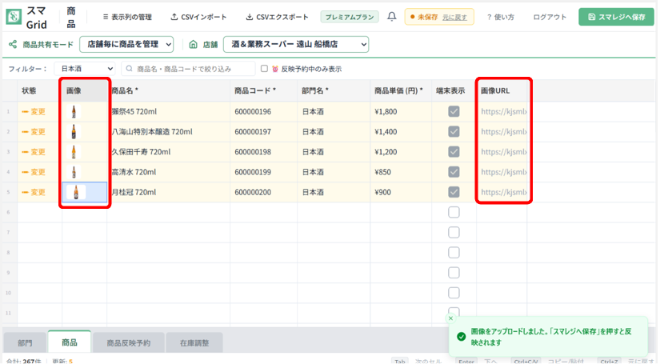Viewport: 658px width, 364px height.
Task: Open the 店舗毎に商品を管理 dropdown
Action: point(127,44)
